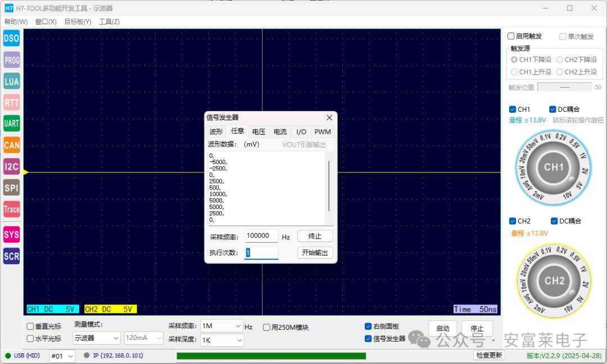Select the SPI tool icon
The width and height of the screenshot is (607, 364).
11,188
